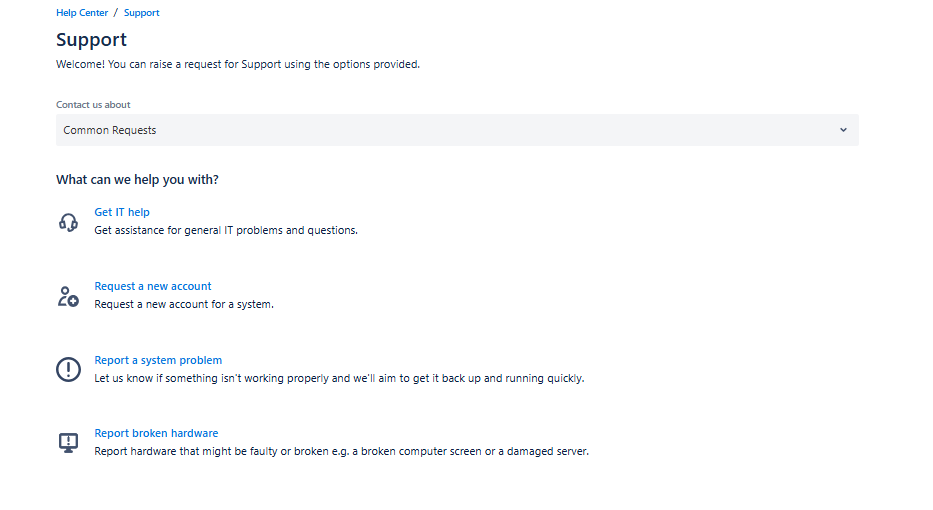Viewport: 933px width, 510px height.
Task: Choose the Report broken hardware link
Action: 156,433
